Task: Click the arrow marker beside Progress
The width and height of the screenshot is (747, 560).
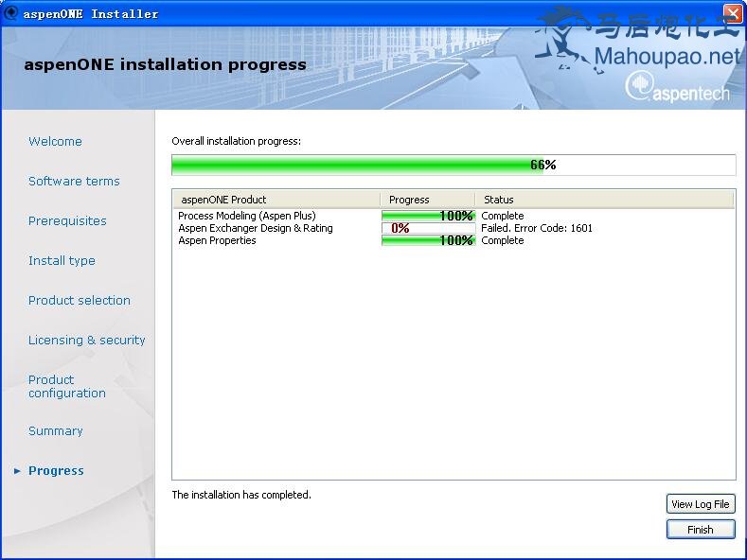Action: click(17, 471)
